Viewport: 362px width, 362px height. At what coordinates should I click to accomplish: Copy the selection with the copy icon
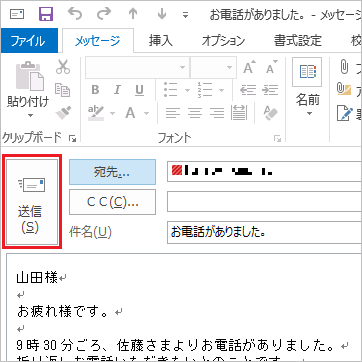coord(63,90)
